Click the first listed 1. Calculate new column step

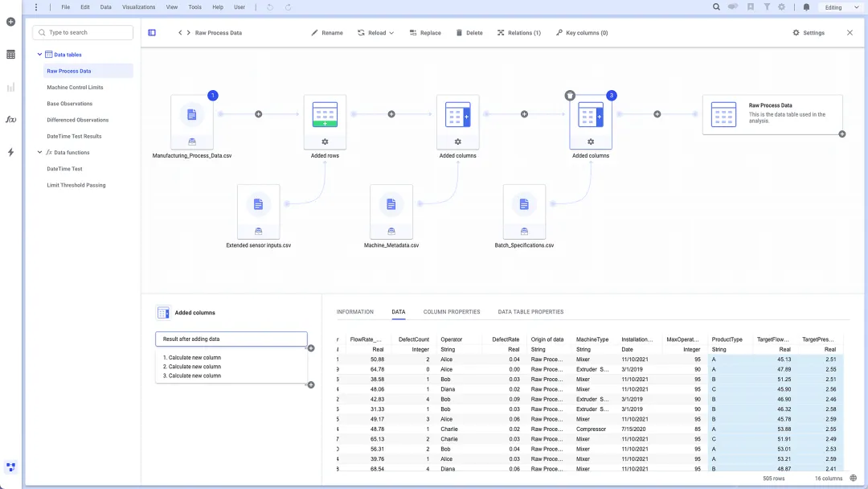(x=192, y=358)
